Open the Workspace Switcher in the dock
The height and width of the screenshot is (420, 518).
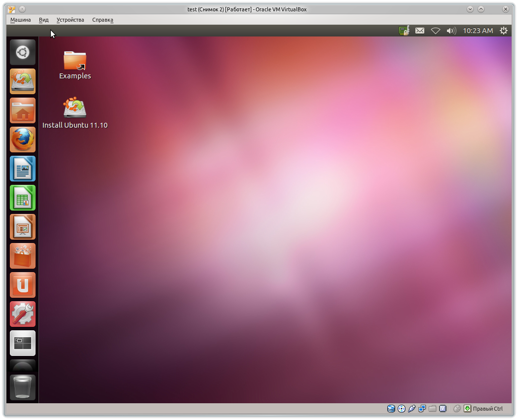click(x=23, y=343)
